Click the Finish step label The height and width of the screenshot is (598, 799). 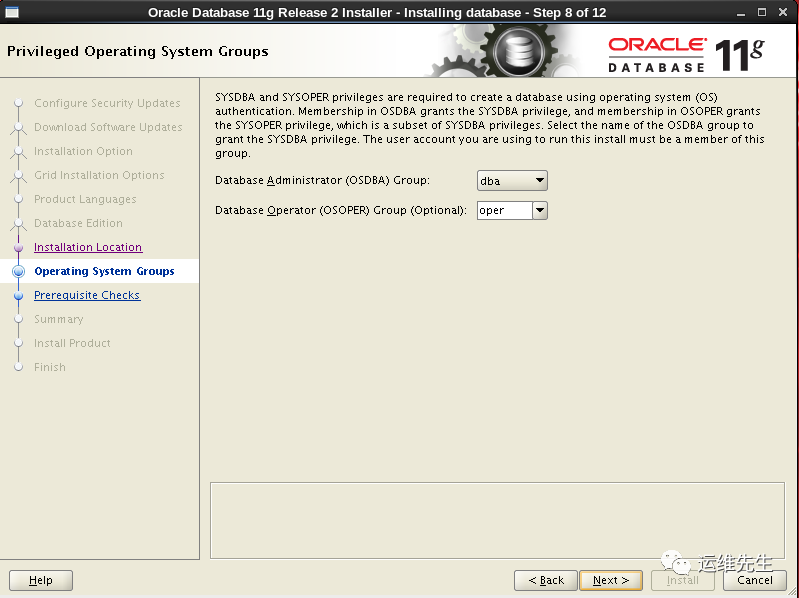pyautogui.click(x=50, y=367)
